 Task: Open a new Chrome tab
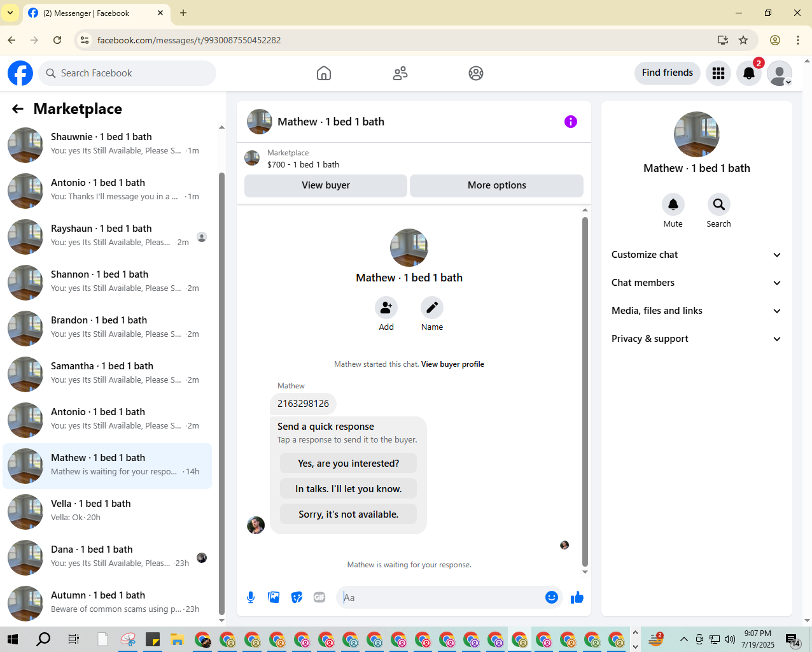[183, 13]
